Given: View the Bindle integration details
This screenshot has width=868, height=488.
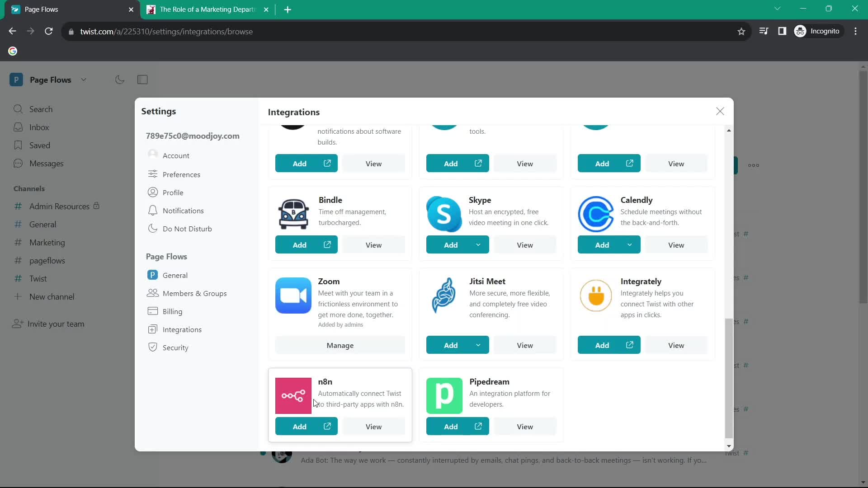Looking at the screenshot, I should coord(373,245).
